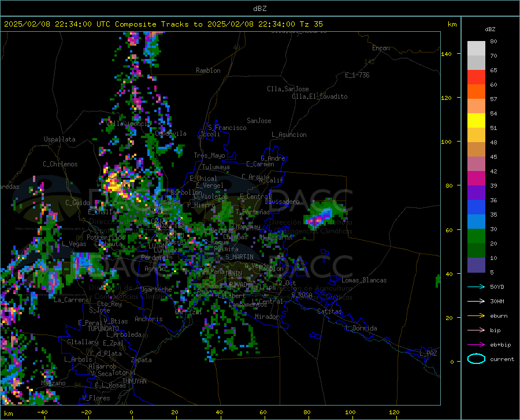Screen dimensions: 520x420
Task: Click the SanJose town label
Action: click(259, 121)
